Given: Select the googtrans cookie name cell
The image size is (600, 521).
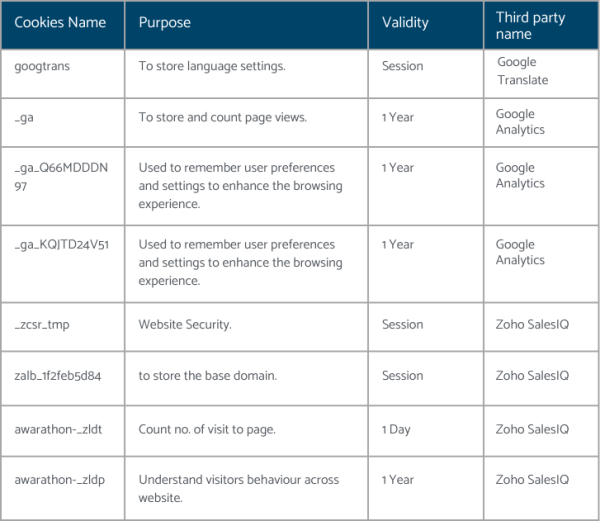Looking at the screenshot, I should click(x=42, y=67).
